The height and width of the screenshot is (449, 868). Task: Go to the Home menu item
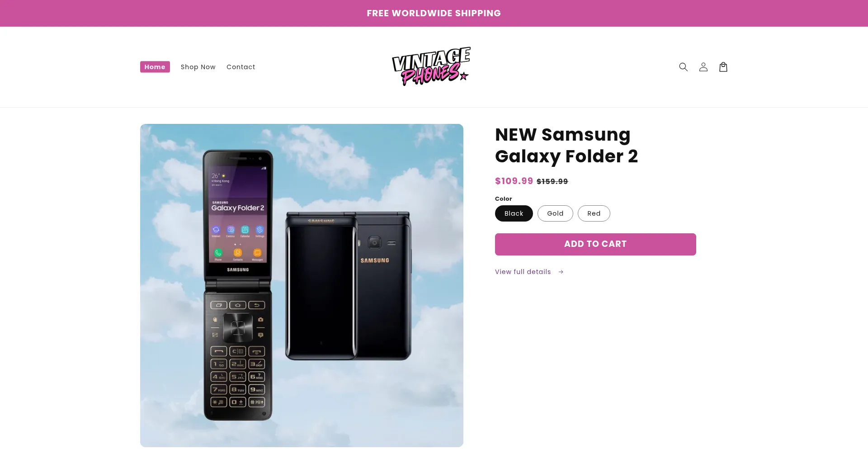[155, 67]
